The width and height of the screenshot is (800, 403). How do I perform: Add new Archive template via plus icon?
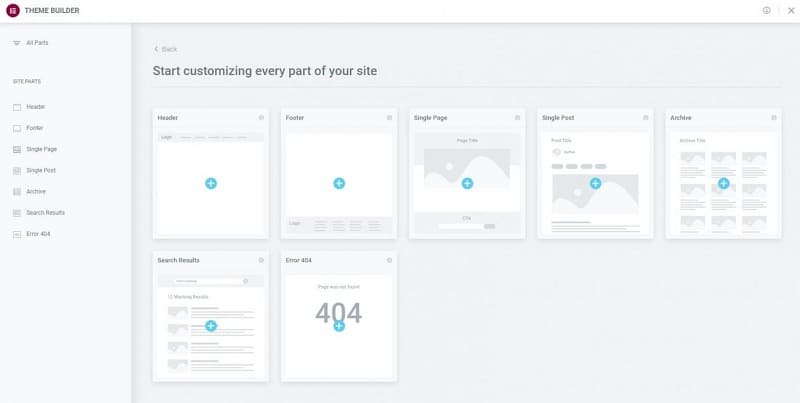(x=723, y=183)
